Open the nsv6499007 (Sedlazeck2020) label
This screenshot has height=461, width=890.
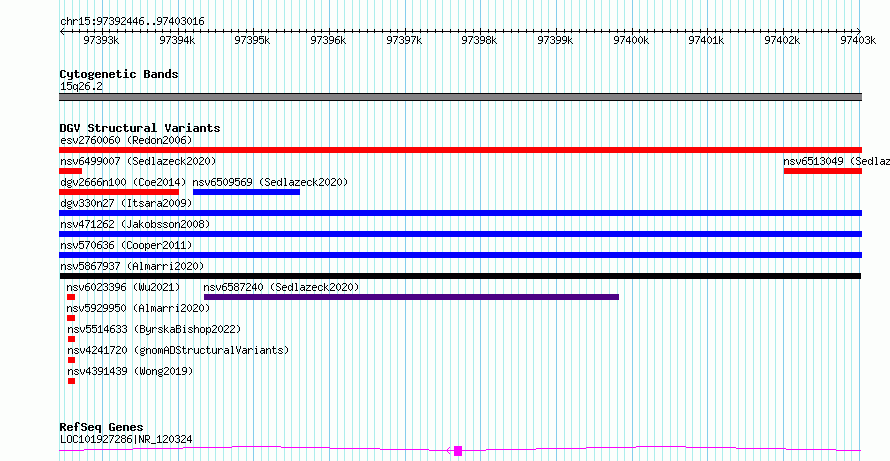point(138,161)
